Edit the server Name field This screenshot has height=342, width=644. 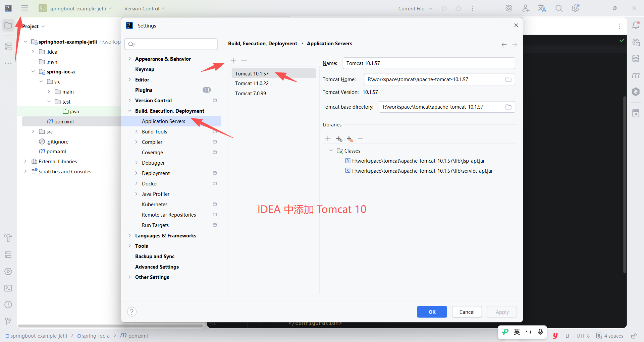click(429, 63)
